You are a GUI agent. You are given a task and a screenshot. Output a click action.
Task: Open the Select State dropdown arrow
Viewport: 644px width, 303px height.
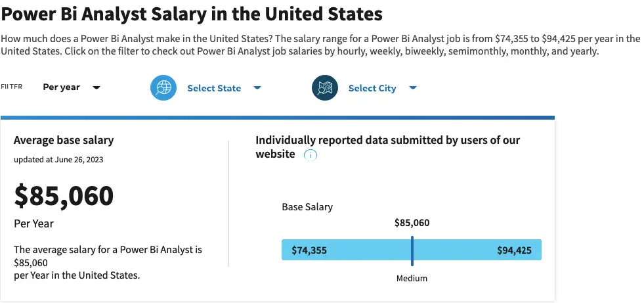tap(257, 87)
